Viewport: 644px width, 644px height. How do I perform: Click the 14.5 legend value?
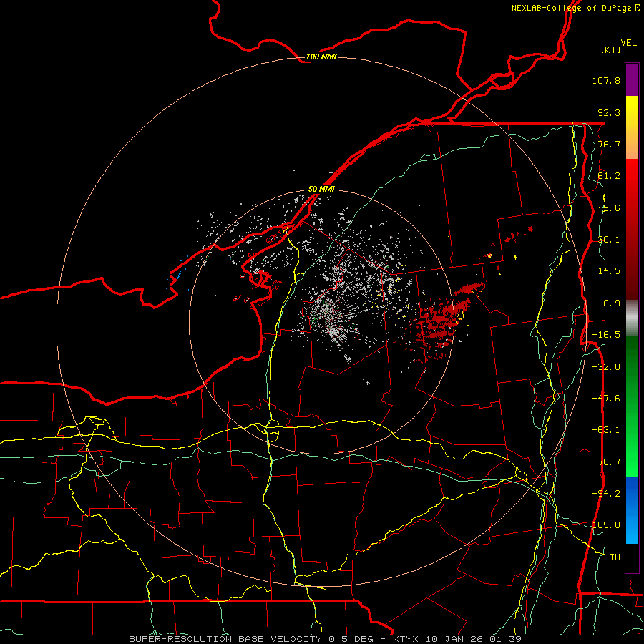pyautogui.click(x=609, y=271)
